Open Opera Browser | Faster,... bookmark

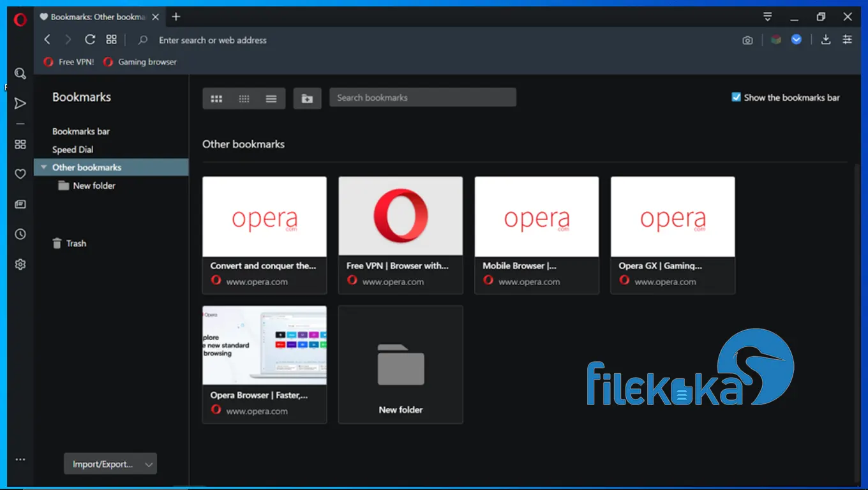point(264,364)
